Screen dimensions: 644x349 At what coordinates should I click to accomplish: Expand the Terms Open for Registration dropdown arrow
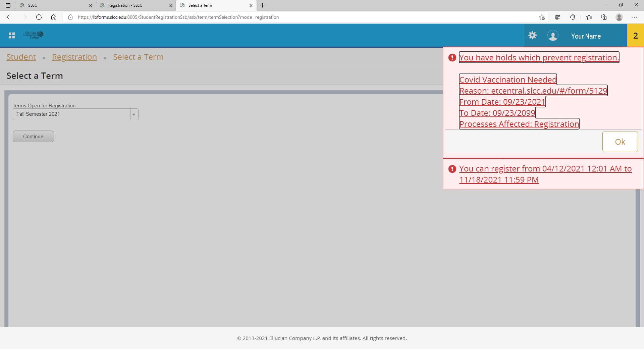134,114
